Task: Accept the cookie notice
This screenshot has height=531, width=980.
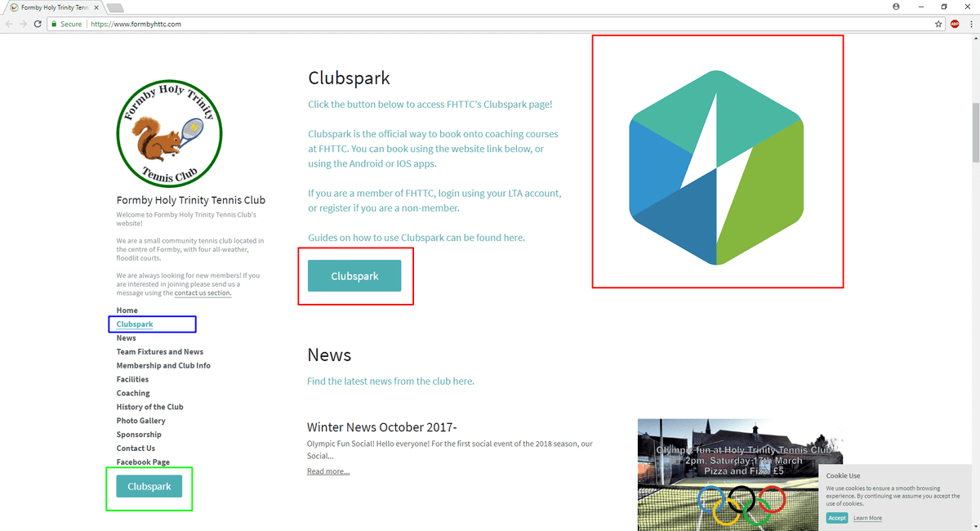Action: 837,518
